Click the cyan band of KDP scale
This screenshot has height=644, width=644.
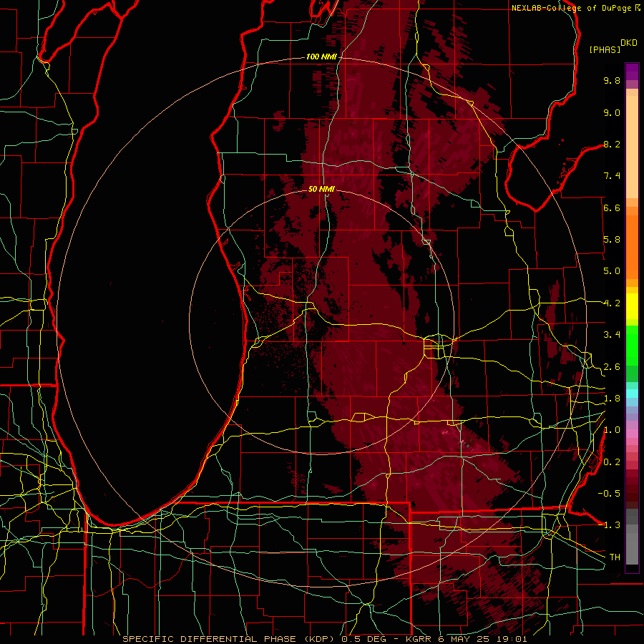(632, 394)
